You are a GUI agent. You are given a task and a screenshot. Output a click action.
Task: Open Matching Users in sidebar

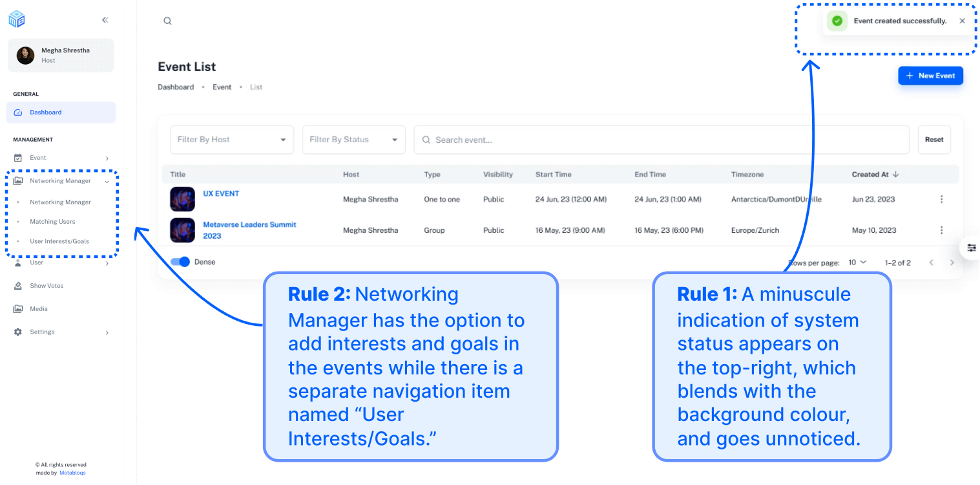pos(52,222)
